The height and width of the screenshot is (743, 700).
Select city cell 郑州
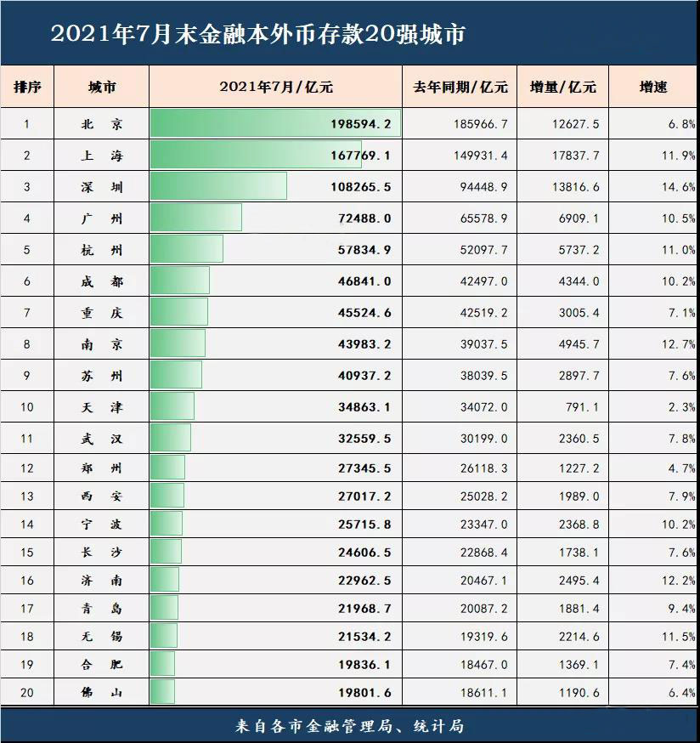coord(102,468)
